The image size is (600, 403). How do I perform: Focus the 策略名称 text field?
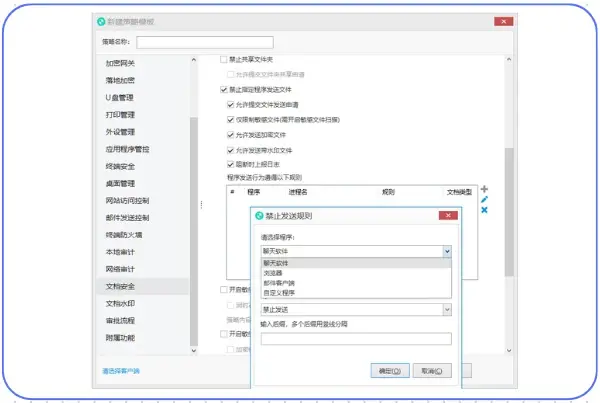pyautogui.click(x=205, y=42)
